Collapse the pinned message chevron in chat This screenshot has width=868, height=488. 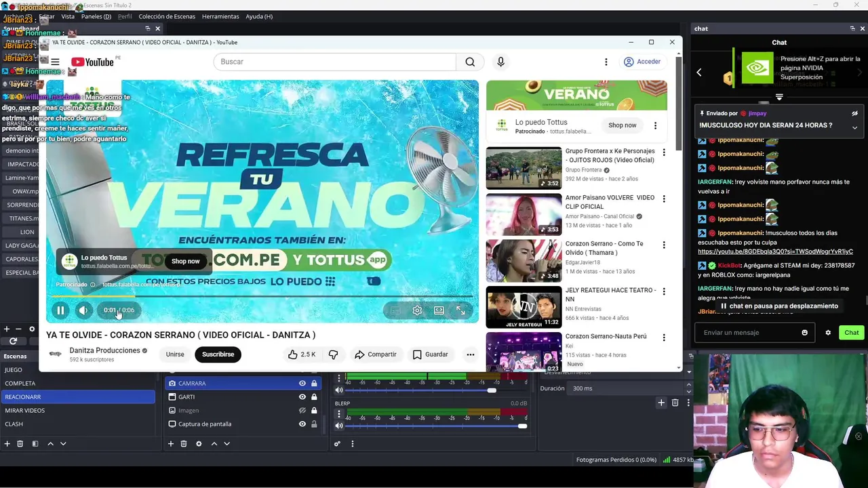pyautogui.click(x=854, y=127)
